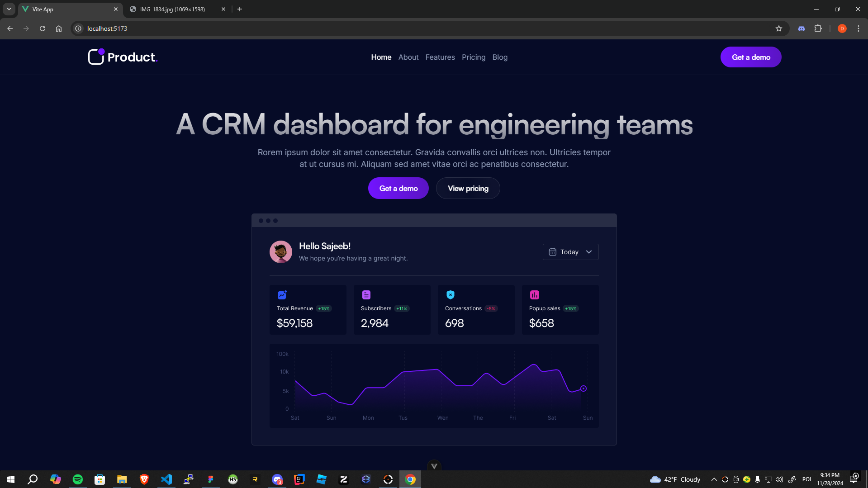Click the $59,158 revenue value
The height and width of the screenshot is (488, 868).
point(294,323)
